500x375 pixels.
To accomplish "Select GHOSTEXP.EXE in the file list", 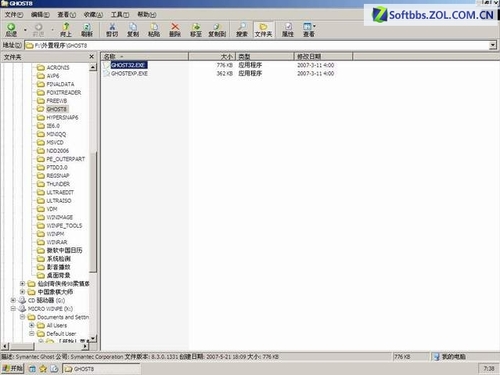I will pos(129,73).
